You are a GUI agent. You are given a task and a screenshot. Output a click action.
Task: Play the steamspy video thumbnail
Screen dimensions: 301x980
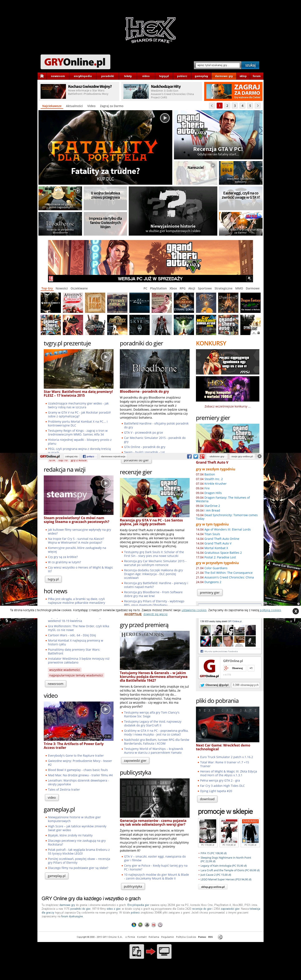[105, 483]
